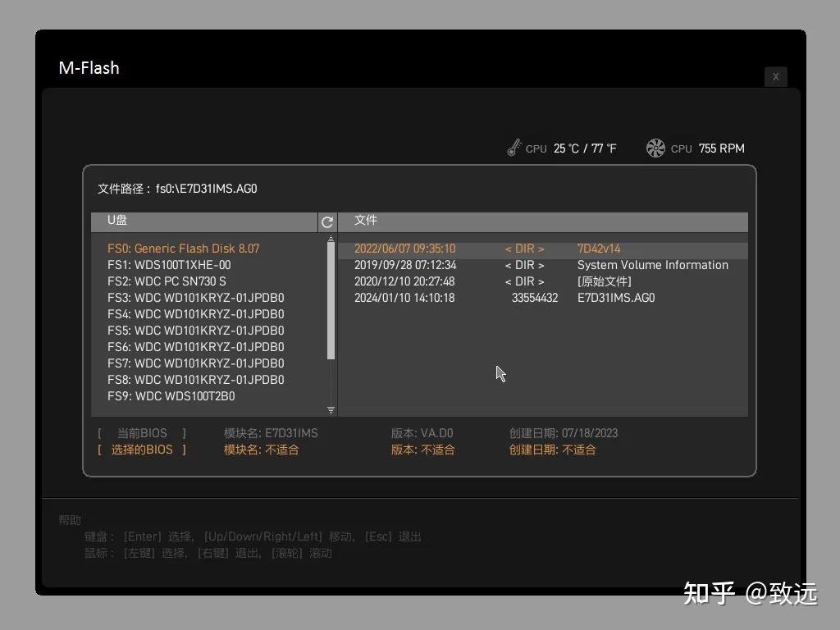The width and height of the screenshot is (840, 630).
Task: Click the 选择的BIOS status label
Action: (143, 450)
